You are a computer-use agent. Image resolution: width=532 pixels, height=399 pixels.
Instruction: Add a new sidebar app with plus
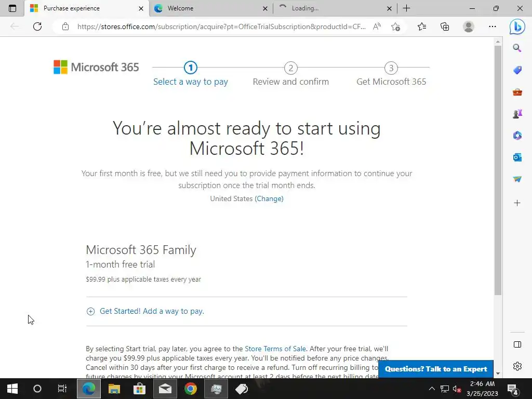517,203
